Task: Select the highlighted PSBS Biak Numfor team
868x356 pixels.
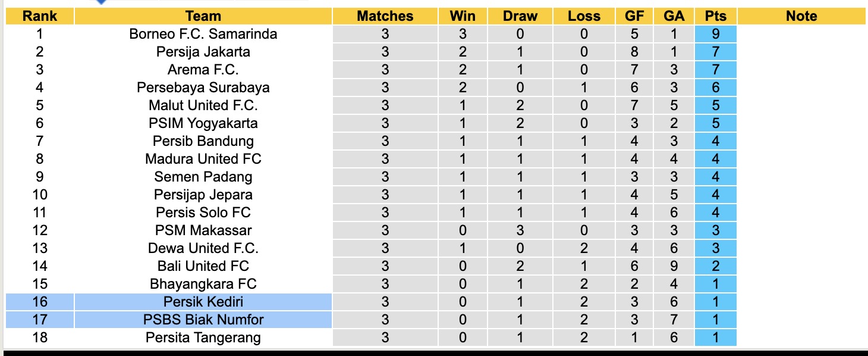Action: 203,320
